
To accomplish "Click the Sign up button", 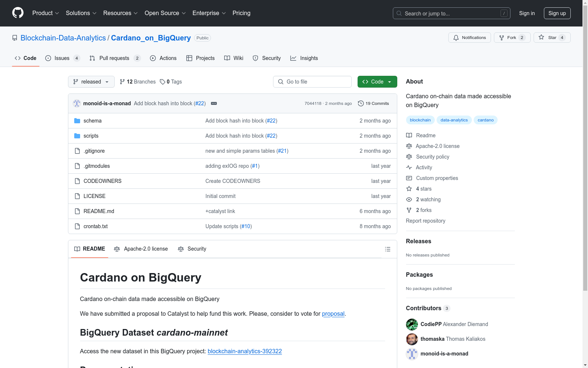I will [x=557, y=13].
